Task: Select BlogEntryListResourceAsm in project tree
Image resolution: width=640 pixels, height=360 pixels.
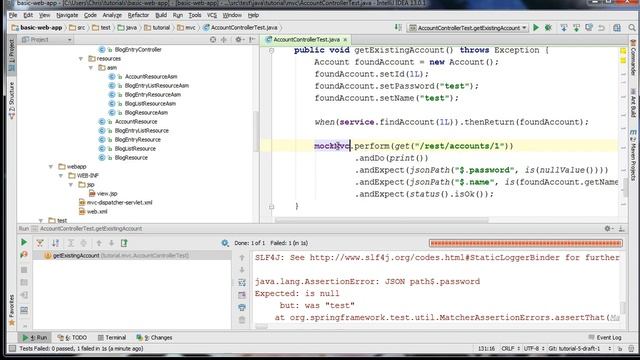Action: [157, 86]
